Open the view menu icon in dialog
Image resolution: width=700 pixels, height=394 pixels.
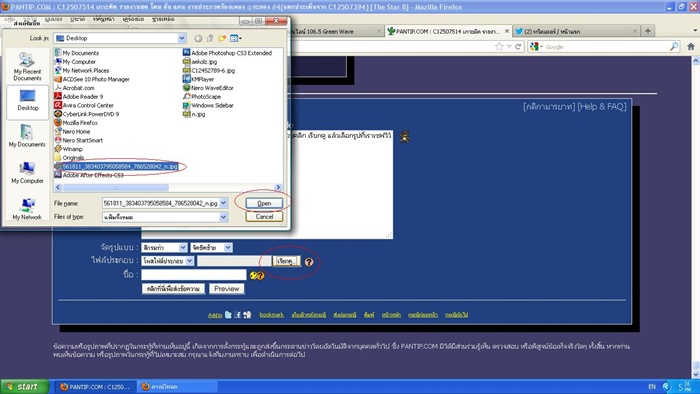(x=236, y=38)
